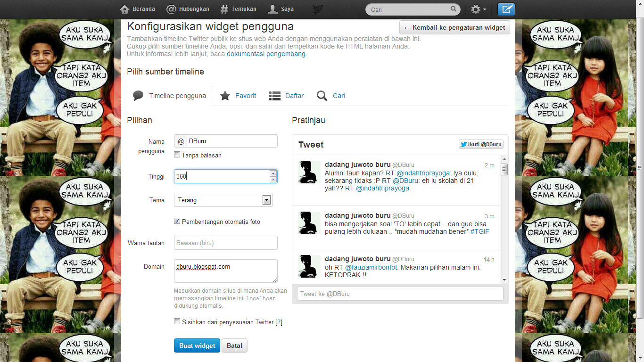Open the Saya profile link

pyautogui.click(x=281, y=9)
